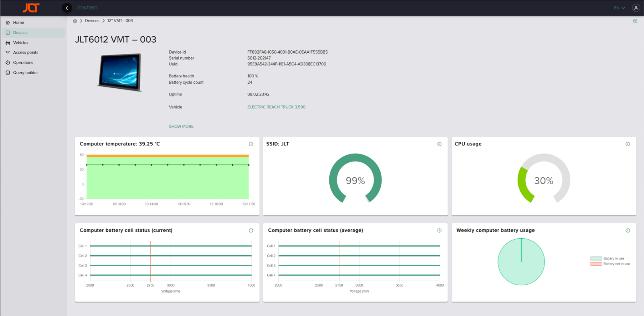This screenshot has width=644, height=316.
Task: Select serial number 6012-202147
Action: [x=259, y=58]
